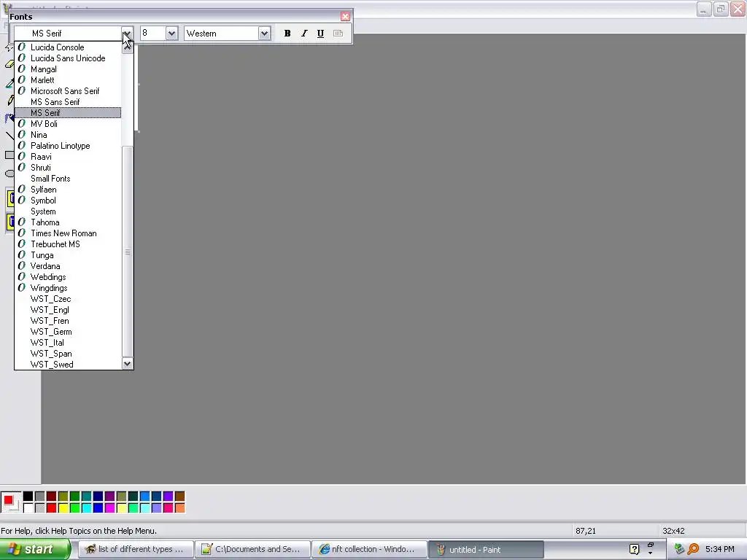
Task: Choose Tahoma font
Action: (x=68, y=222)
